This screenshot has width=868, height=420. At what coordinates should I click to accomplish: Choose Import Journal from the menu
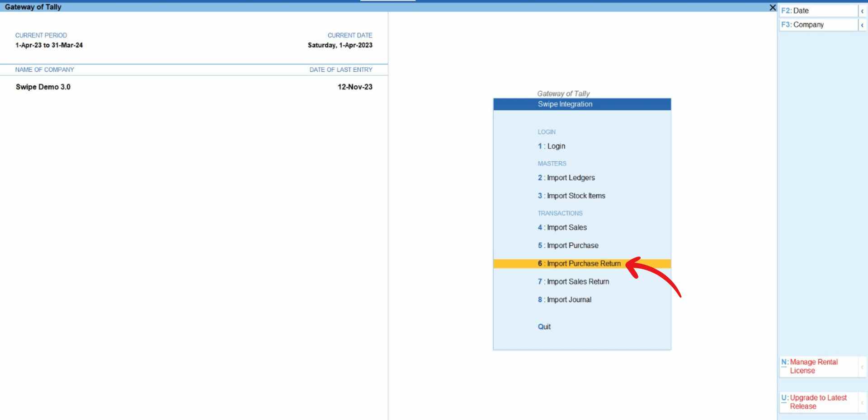pyautogui.click(x=565, y=300)
